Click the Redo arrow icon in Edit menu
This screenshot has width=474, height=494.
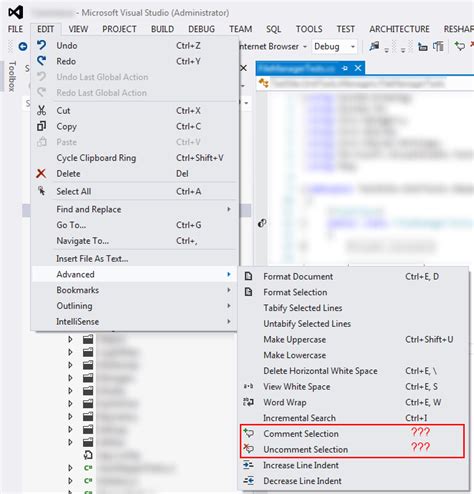pos(41,61)
